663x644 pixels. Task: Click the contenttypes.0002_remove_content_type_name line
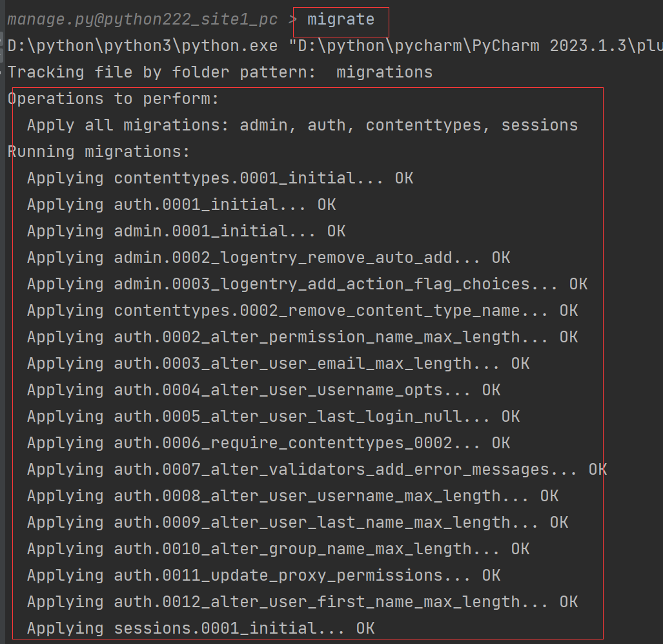(x=302, y=311)
